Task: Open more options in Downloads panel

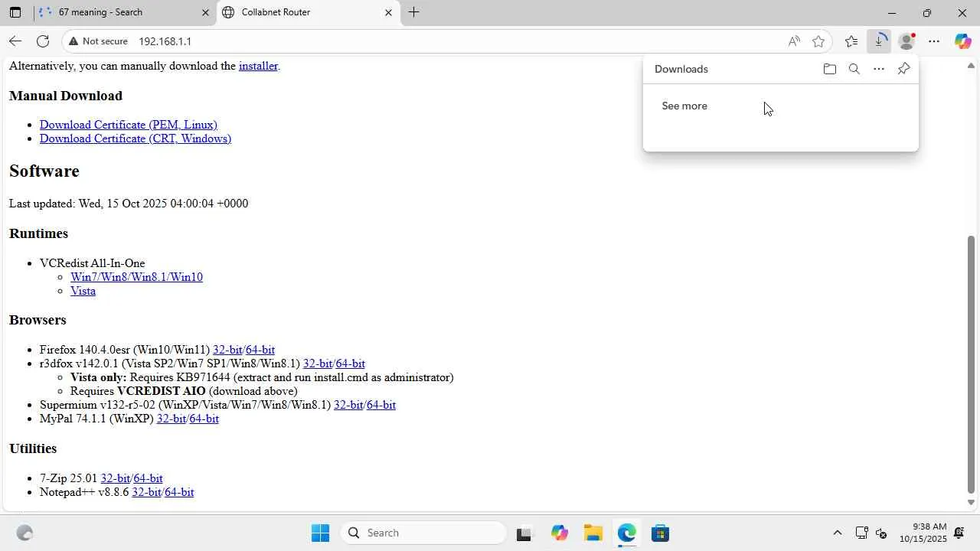Action: point(879,69)
